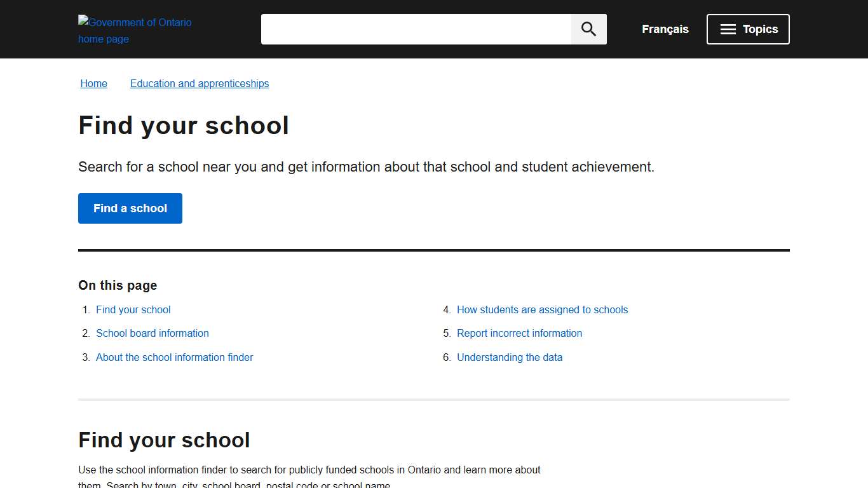Navigate to Education and apprenticeships breadcrumb

click(200, 83)
